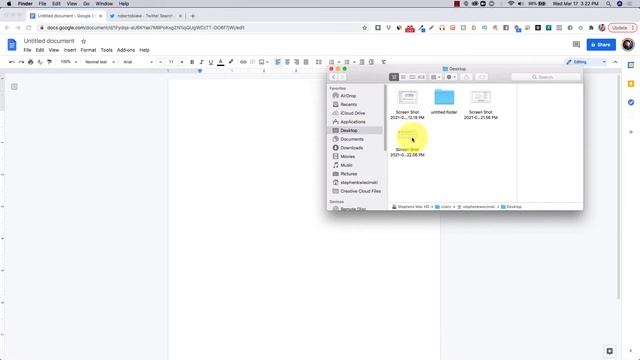This screenshot has width=640, height=360.
Task: Run spell check from Docs toolbar
Action: (40, 62)
